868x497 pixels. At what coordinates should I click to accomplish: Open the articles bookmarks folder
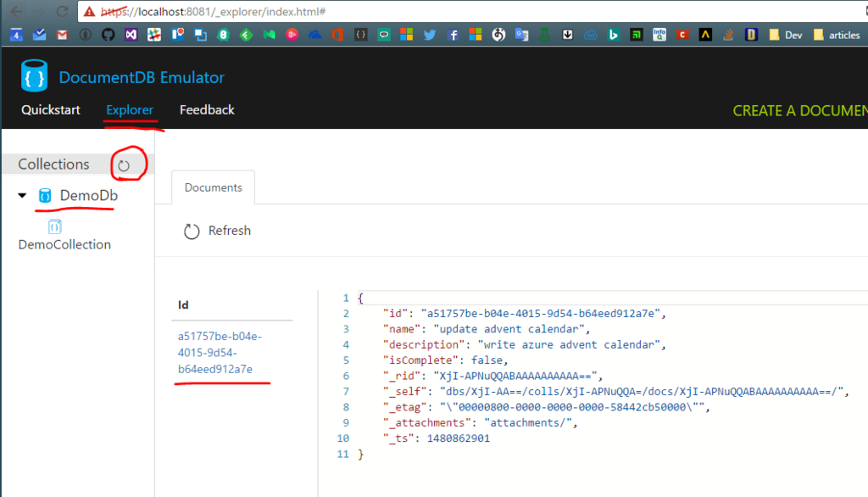(x=837, y=35)
